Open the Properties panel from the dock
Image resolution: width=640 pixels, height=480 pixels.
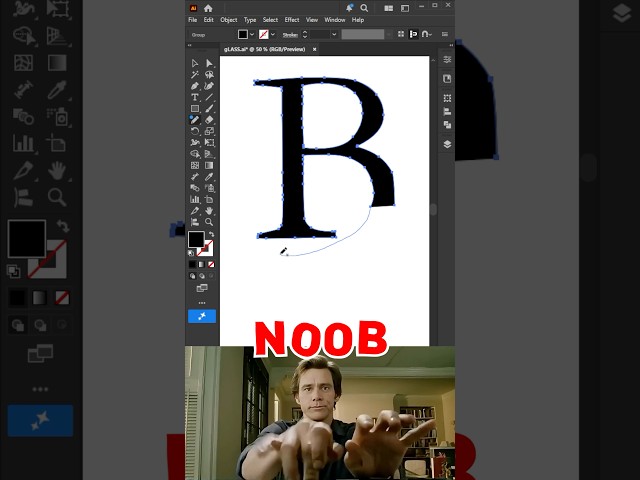(447, 60)
